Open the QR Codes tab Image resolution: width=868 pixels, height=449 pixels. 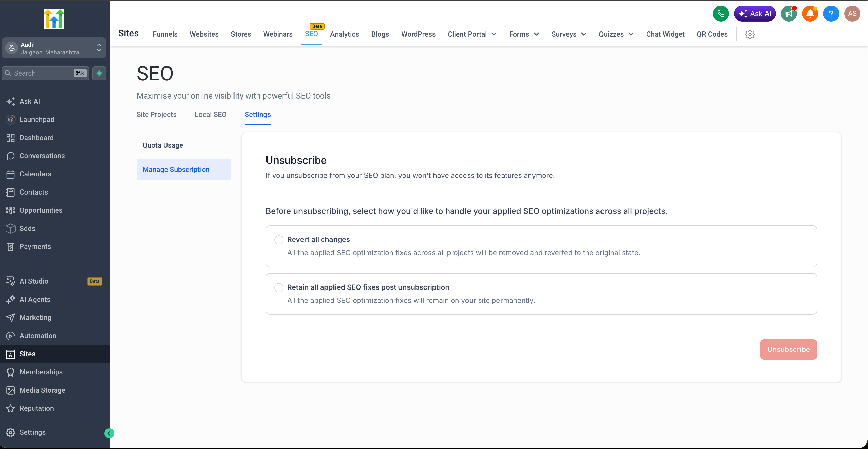coord(712,34)
